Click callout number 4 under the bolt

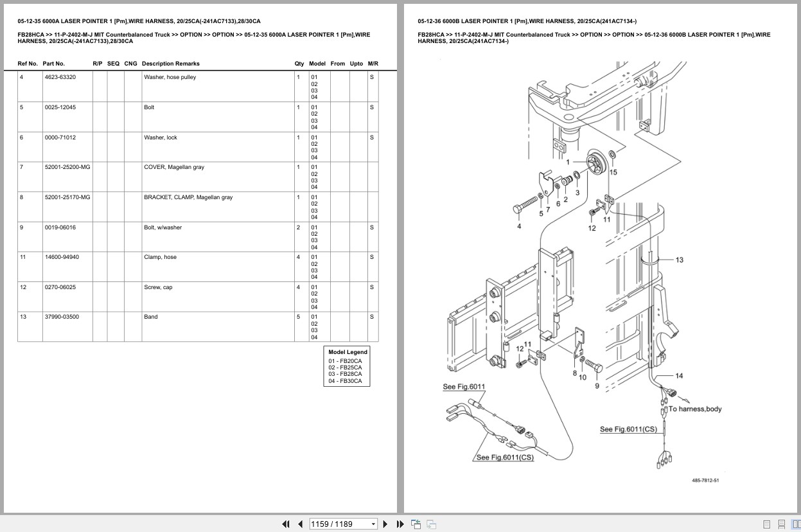(x=519, y=226)
